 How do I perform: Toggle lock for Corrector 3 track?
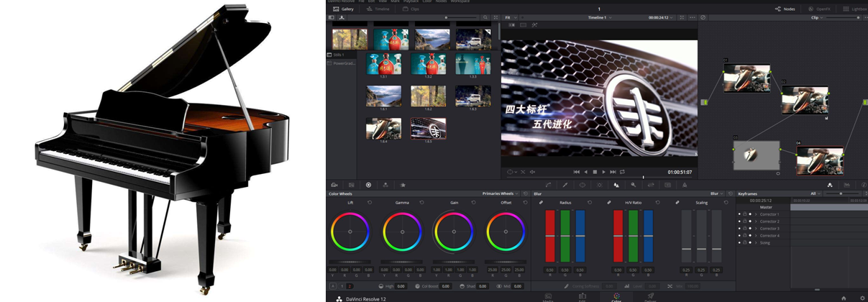tap(744, 228)
